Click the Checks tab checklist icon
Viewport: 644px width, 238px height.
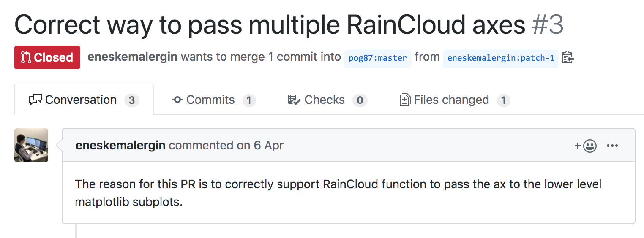[x=294, y=100]
